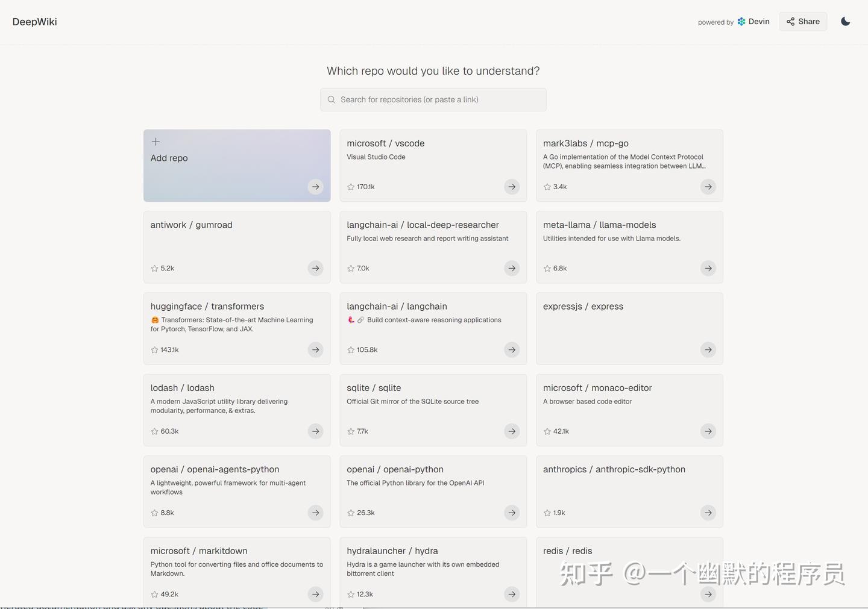Select the meta-llama/llama-models card

(629, 246)
